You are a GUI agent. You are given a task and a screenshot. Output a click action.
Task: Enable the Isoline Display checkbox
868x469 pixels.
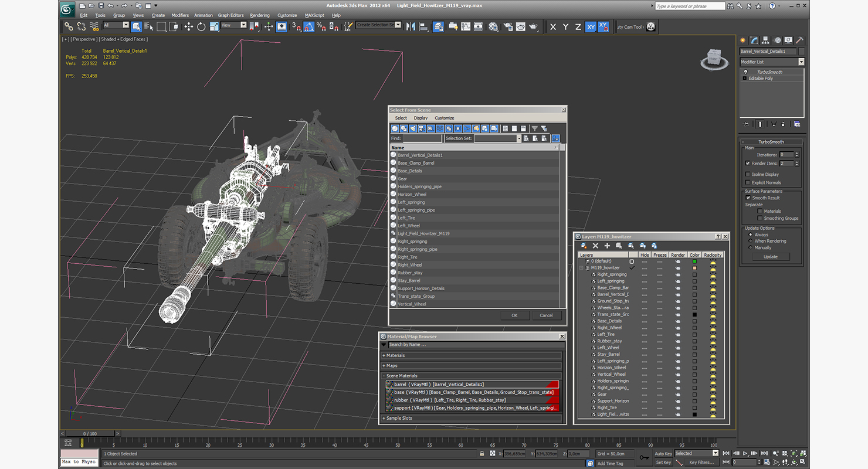click(748, 174)
